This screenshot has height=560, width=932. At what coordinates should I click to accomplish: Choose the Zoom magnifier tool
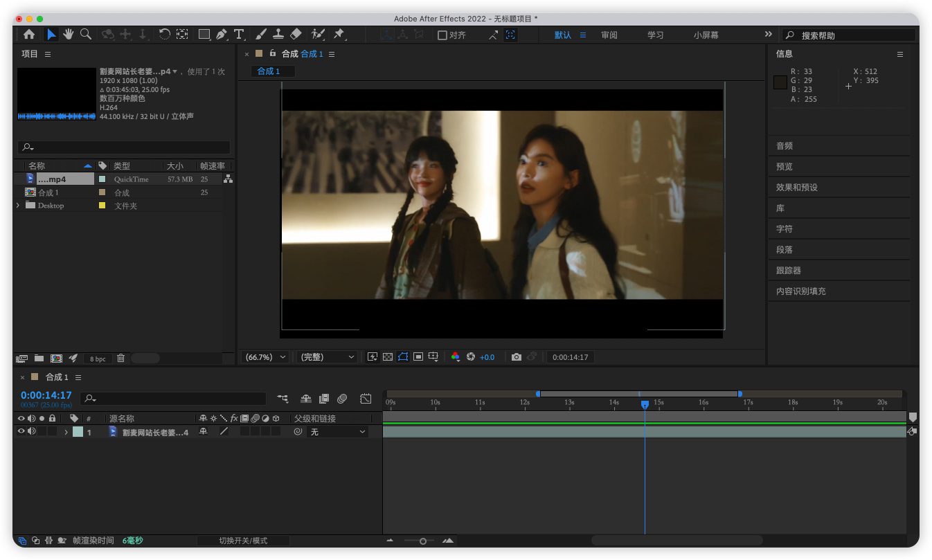86,34
